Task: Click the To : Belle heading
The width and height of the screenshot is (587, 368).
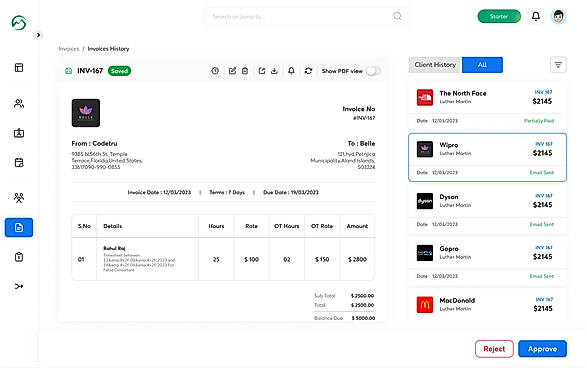Action: [x=361, y=143]
